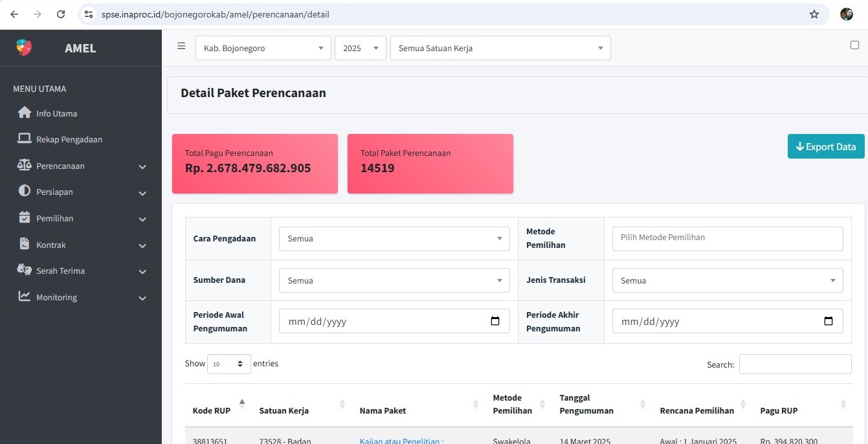Open the 2025 year dropdown

click(x=360, y=48)
